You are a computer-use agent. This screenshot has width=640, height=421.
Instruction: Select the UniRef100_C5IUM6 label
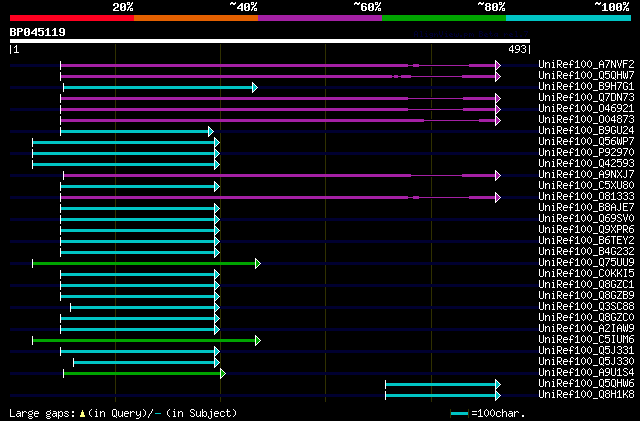(586, 340)
